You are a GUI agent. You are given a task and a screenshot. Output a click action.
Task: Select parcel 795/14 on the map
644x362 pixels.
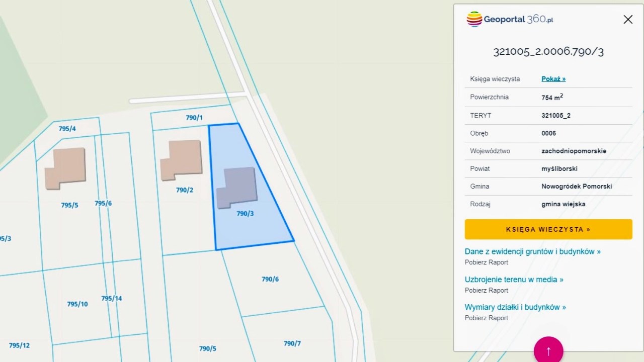pyautogui.click(x=112, y=298)
